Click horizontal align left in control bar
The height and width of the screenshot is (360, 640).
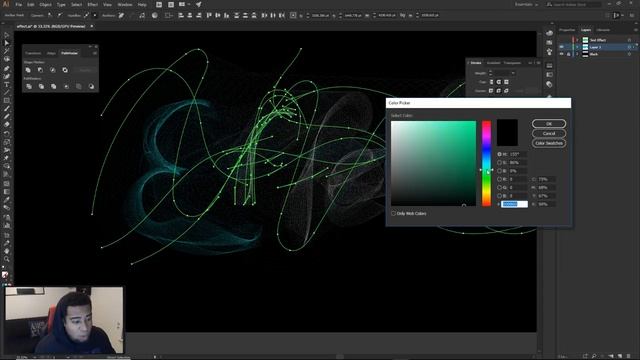pos(181,15)
